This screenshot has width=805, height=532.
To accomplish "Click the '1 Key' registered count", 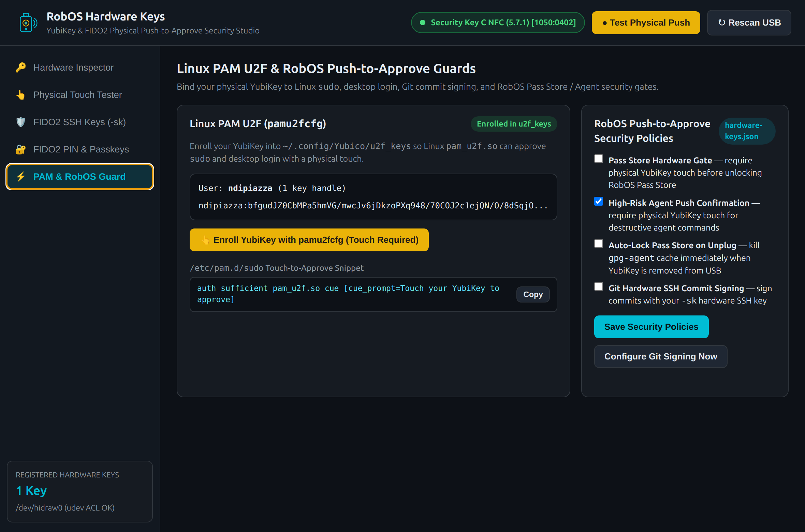I will [x=31, y=491].
